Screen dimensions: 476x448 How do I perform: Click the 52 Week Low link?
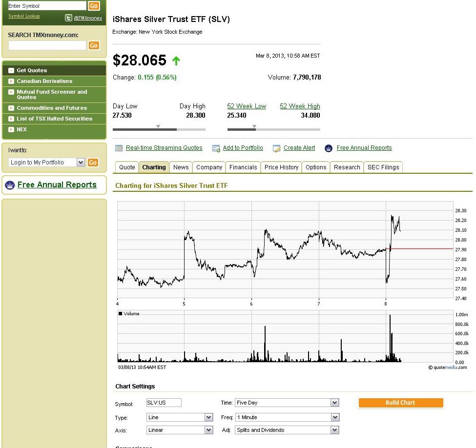247,106
